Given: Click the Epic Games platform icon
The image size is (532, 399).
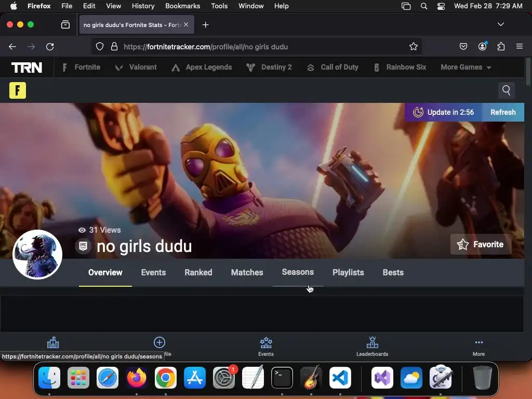Looking at the screenshot, I should click(x=83, y=246).
